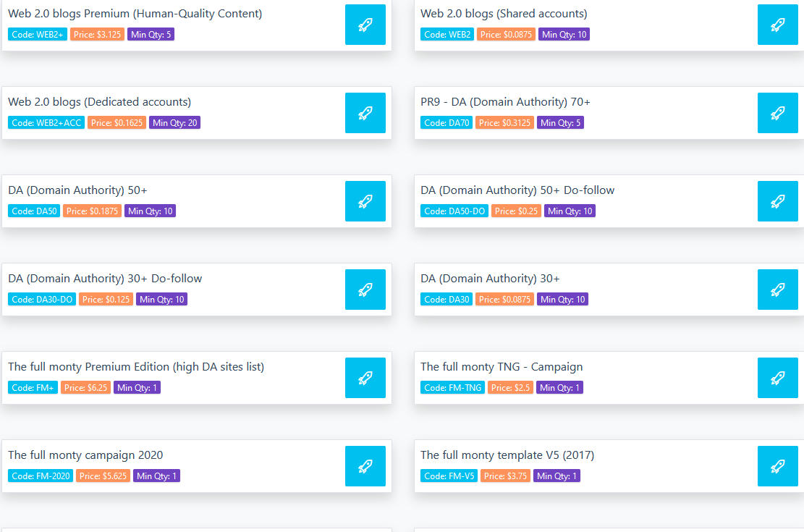The image size is (804, 532).
Task: Click rocket for DA 50+ Do-follow
Action: pos(777,201)
